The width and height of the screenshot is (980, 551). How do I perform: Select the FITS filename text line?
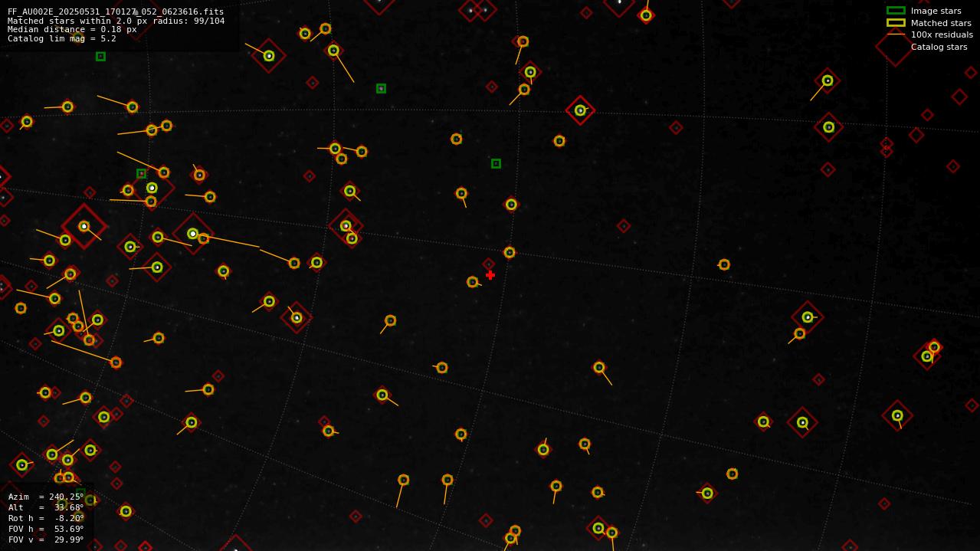(116, 11)
